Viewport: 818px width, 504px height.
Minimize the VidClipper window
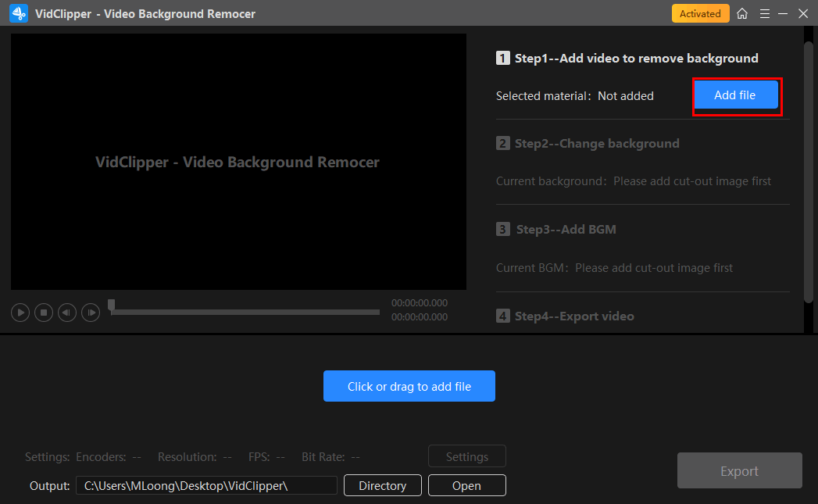click(x=783, y=13)
